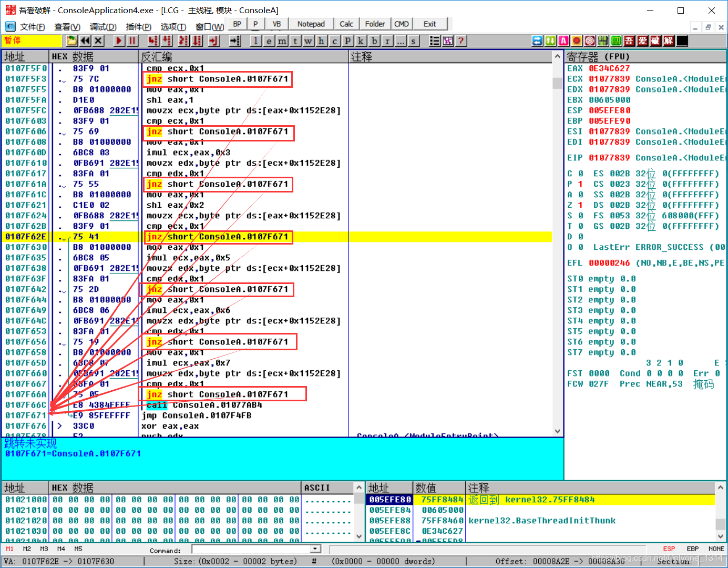
Task: Open Run trace with '...' button
Action: coord(401,40)
